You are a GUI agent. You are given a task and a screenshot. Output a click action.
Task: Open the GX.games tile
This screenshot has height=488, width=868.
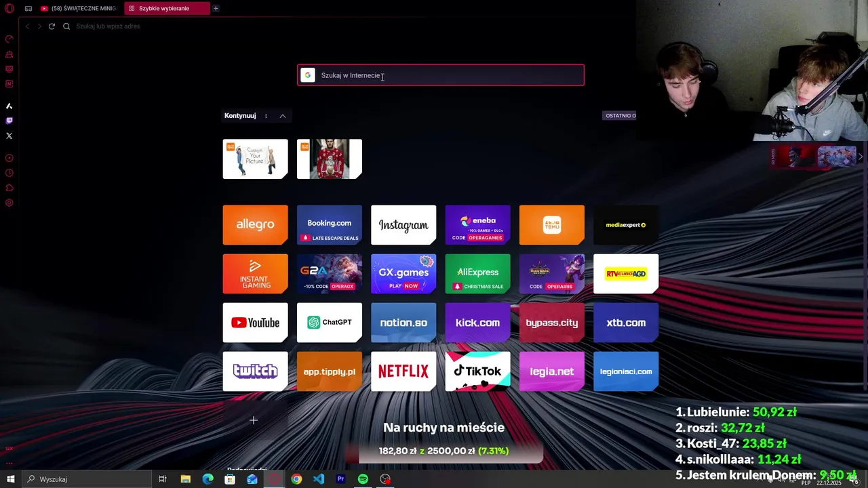[x=403, y=274]
